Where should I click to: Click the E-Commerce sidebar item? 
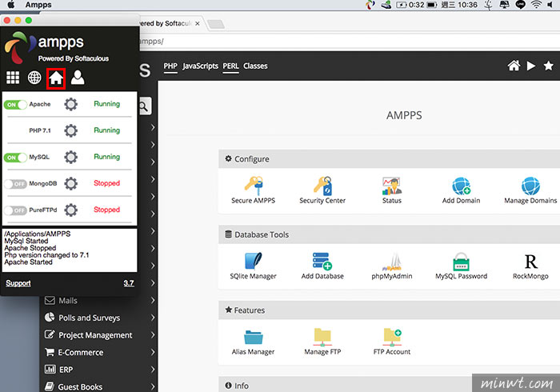99,352
